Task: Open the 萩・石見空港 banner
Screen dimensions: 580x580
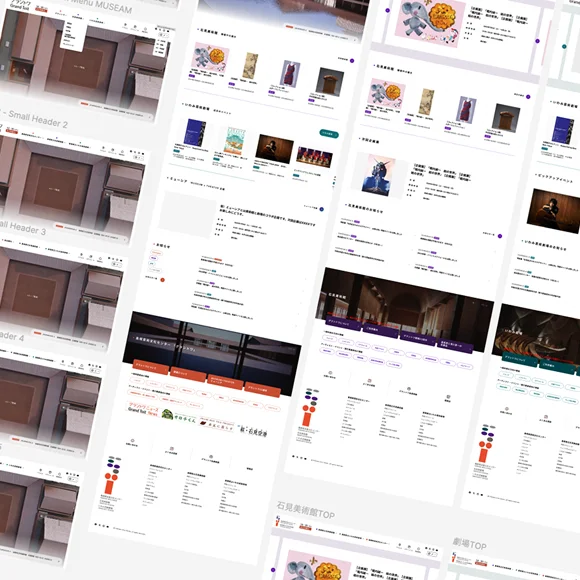Action: (253, 431)
